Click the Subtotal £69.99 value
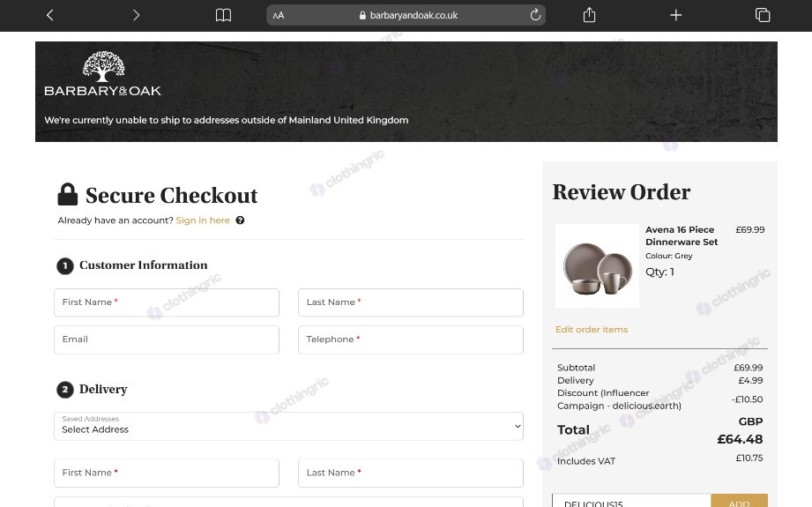Viewport: 812px width, 507px height. click(x=749, y=368)
